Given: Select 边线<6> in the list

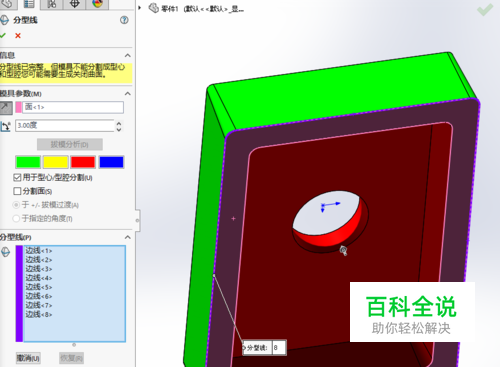Looking at the screenshot, I should click(x=39, y=296).
